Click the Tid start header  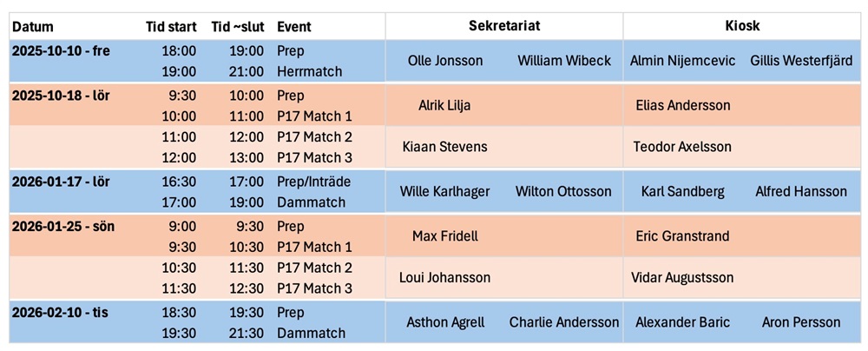pyautogui.click(x=169, y=27)
